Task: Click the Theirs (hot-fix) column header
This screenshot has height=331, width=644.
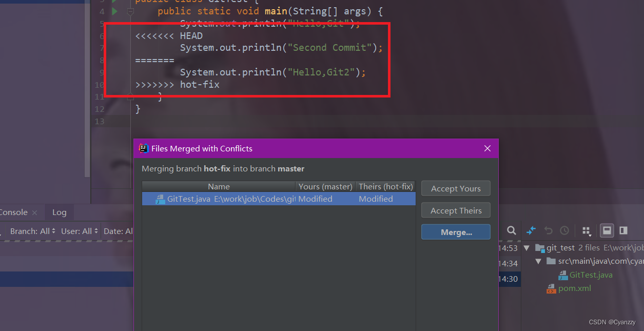Action: point(385,186)
